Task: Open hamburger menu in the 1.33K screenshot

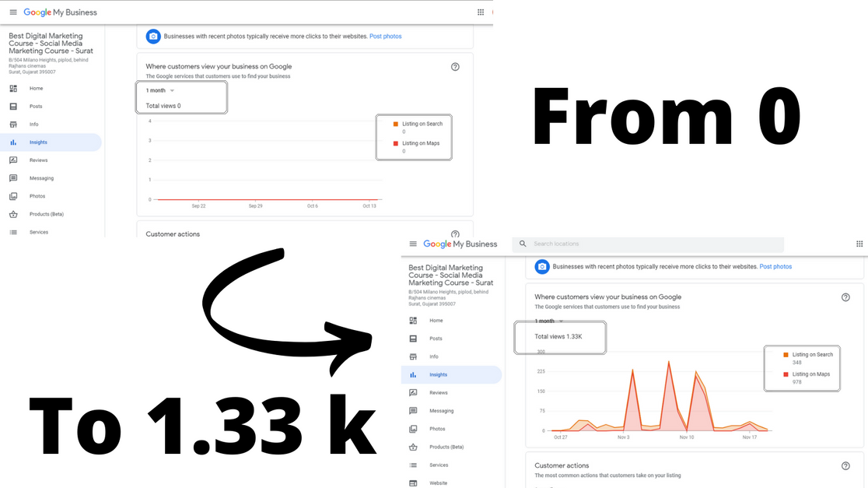Action: tap(413, 244)
